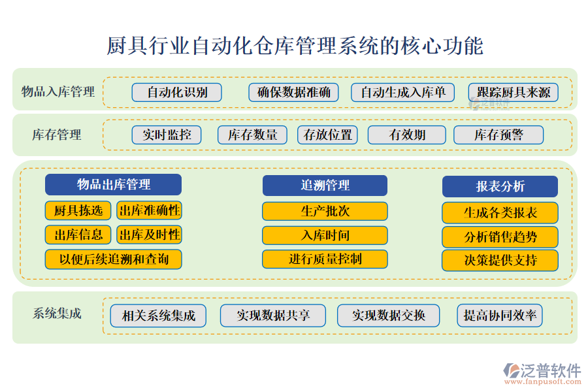The width and height of the screenshot is (588, 392).
Task: Click the 存放位置 box
Action: tap(327, 135)
